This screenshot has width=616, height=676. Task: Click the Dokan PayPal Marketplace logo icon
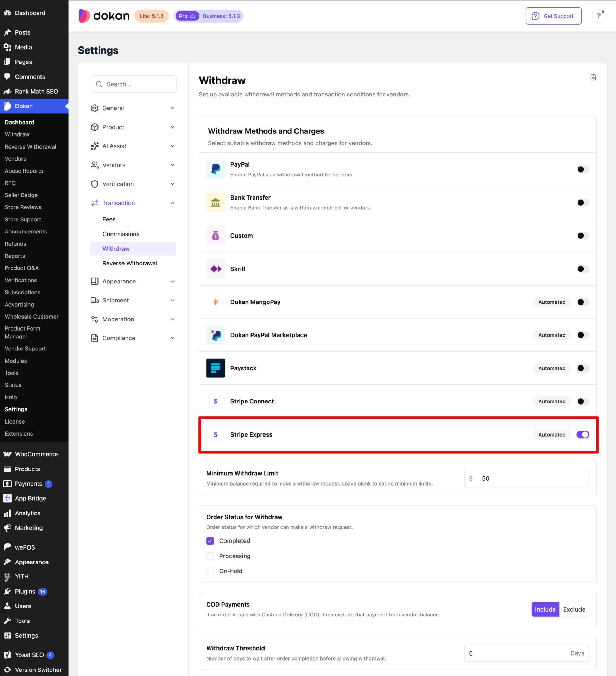216,335
